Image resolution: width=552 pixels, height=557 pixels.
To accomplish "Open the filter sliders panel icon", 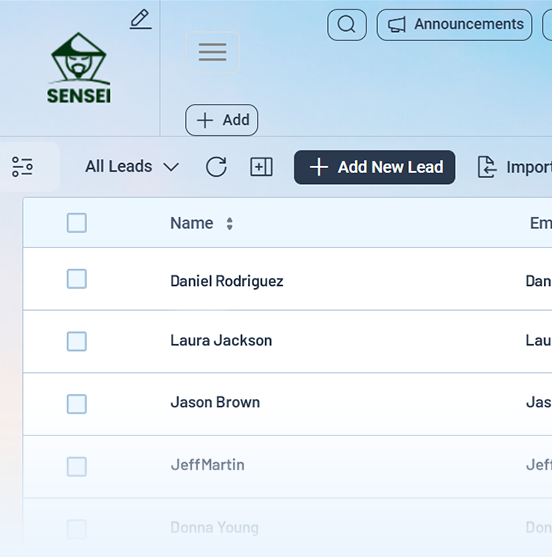I will (x=22, y=167).
